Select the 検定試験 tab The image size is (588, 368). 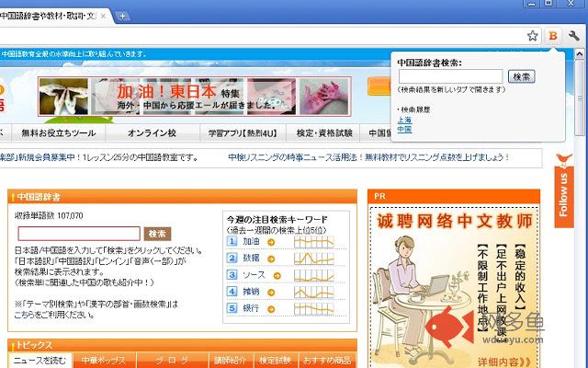coord(276,361)
